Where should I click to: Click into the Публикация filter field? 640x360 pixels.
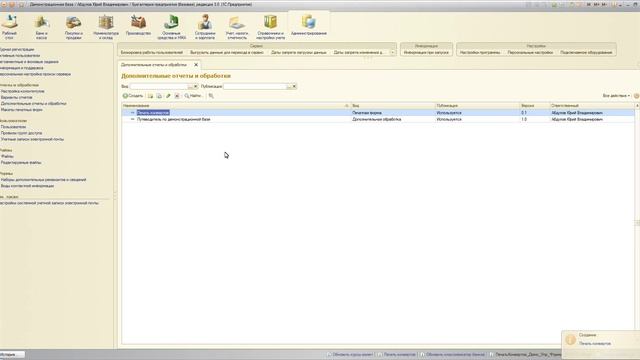pyautogui.click(x=255, y=87)
